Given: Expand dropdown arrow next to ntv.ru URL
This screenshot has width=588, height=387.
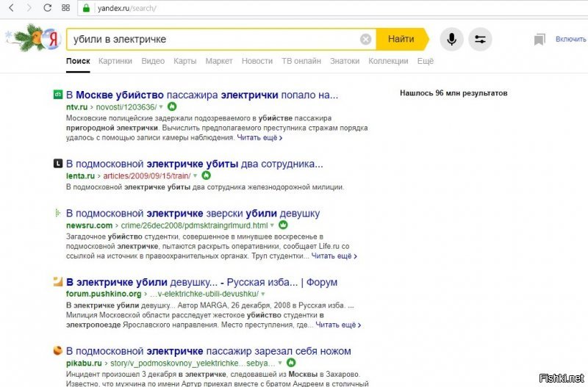Looking at the screenshot, I should 161,107.
